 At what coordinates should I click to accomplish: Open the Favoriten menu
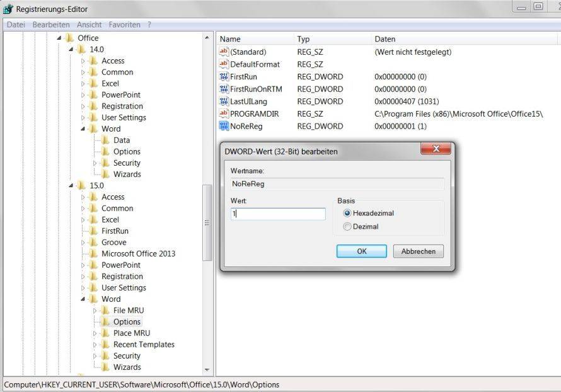(124, 25)
